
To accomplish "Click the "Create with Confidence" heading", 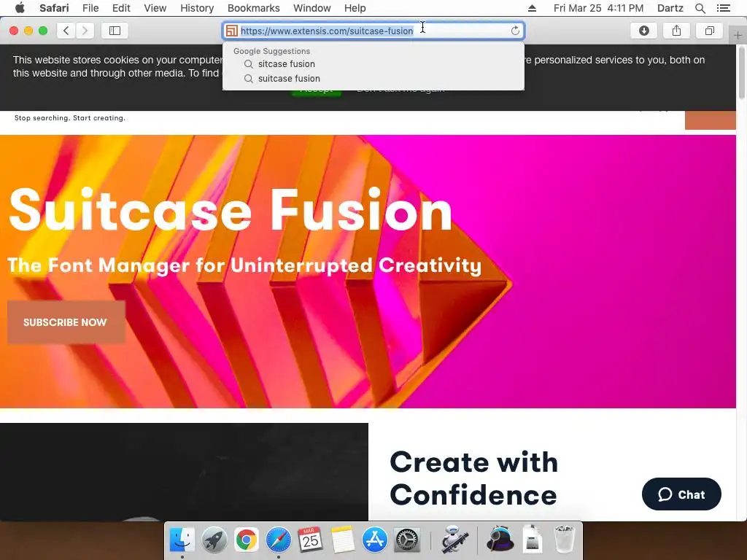I will click(x=474, y=478).
